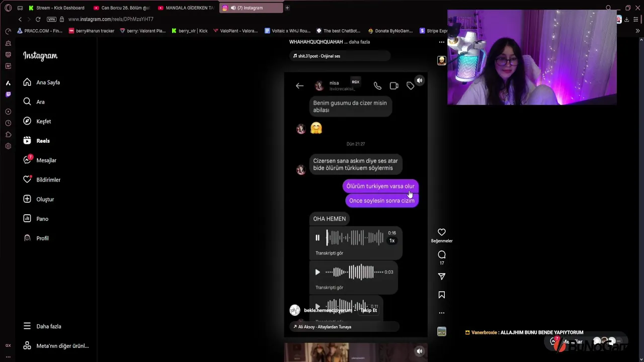This screenshot has width=644, height=362.
Task: Open settings gear in Opera sidebar
Action: coord(8,146)
